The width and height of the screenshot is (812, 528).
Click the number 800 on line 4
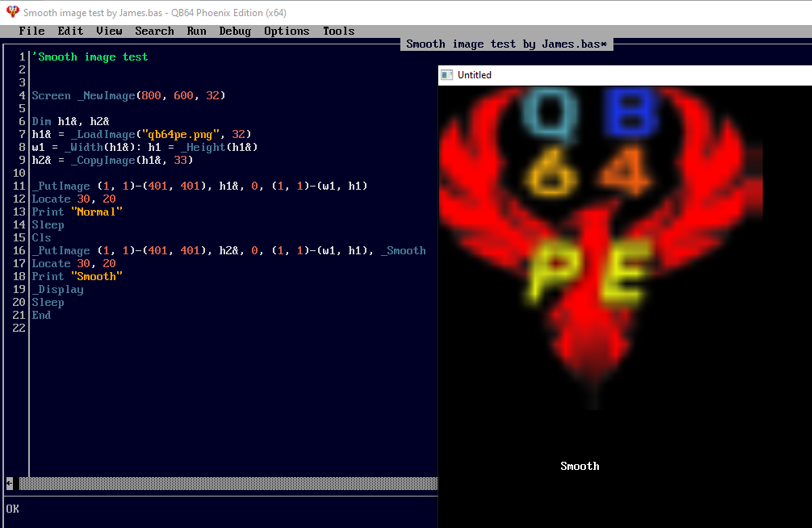click(151, 96)
